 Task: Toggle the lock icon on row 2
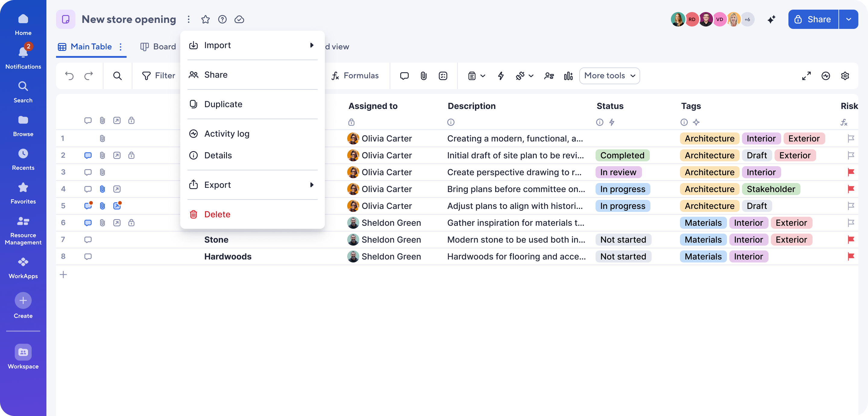[x=131, y=155]
